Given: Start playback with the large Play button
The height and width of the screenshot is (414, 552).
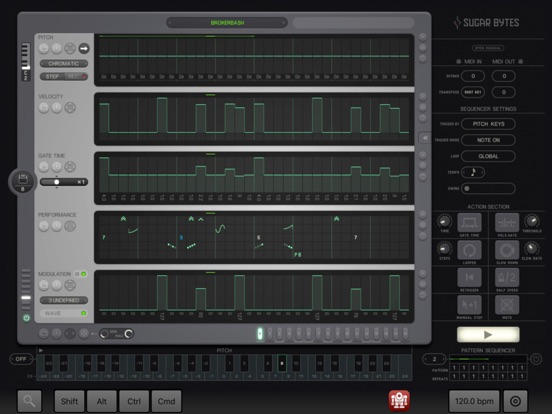Looking at the screenshot, I should (x=488, y=334).
